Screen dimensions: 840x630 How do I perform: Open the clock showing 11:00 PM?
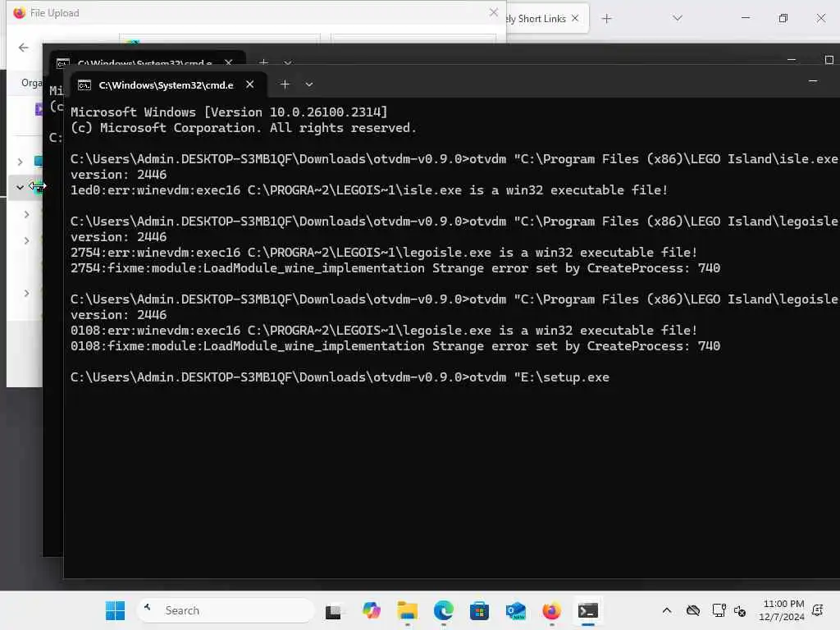[x=782, y=610]
